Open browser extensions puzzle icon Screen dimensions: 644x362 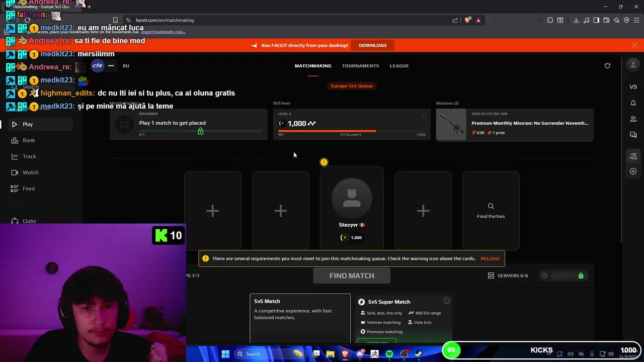coord(550,20)
